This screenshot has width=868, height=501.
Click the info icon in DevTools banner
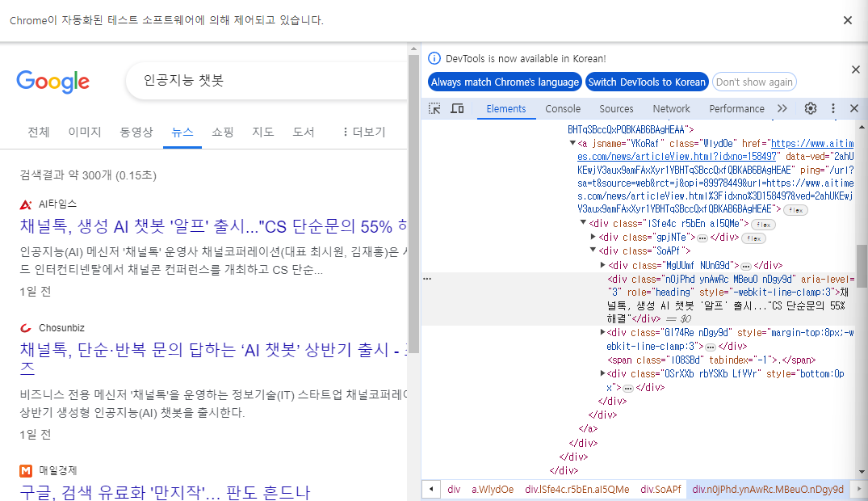point(434,58)
